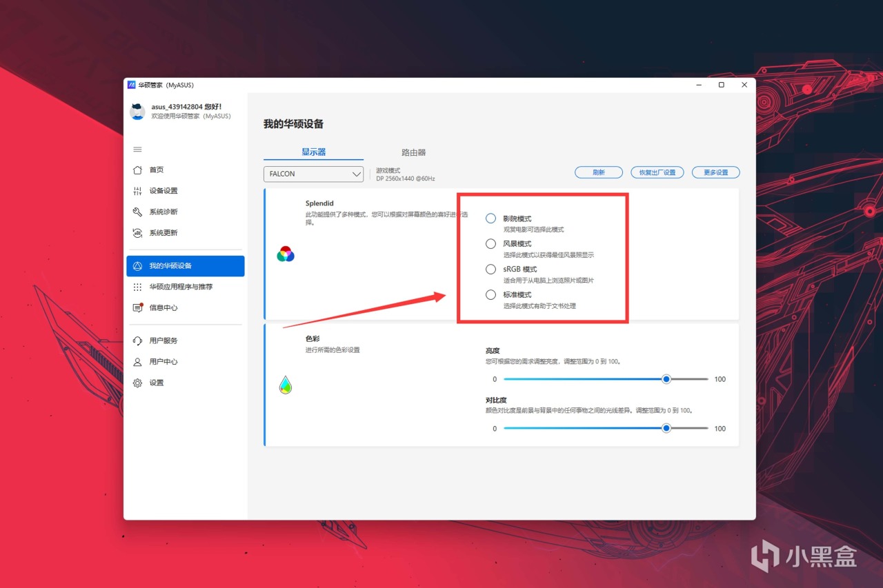This screenshot has width=883, height=588.
Task: Open the hamburger menu in the sidebar
Action: tap(137, 150)
